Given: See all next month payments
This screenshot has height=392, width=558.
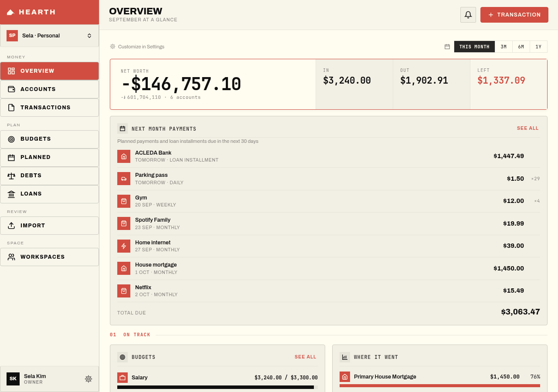Looking at the screenshot, I should [528, 128].
